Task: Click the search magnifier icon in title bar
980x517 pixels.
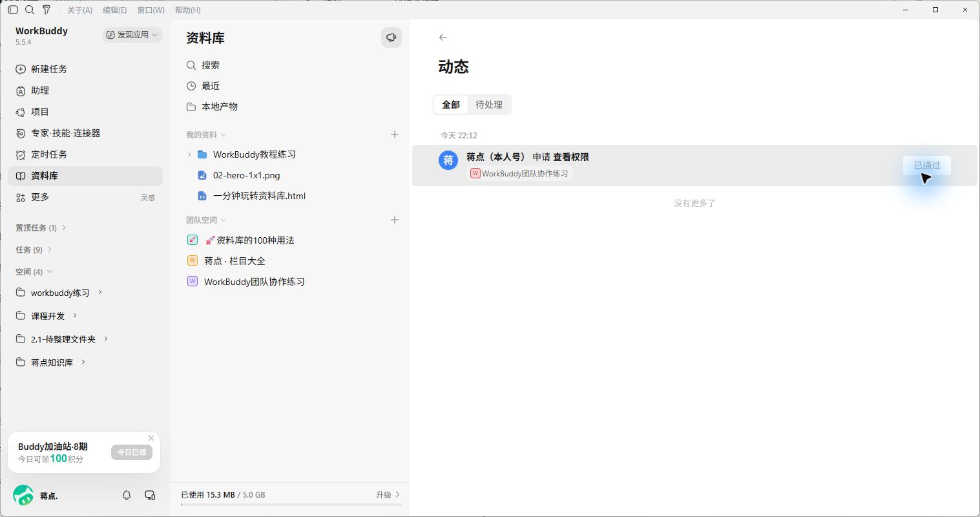Action: [x=30, y=10]
